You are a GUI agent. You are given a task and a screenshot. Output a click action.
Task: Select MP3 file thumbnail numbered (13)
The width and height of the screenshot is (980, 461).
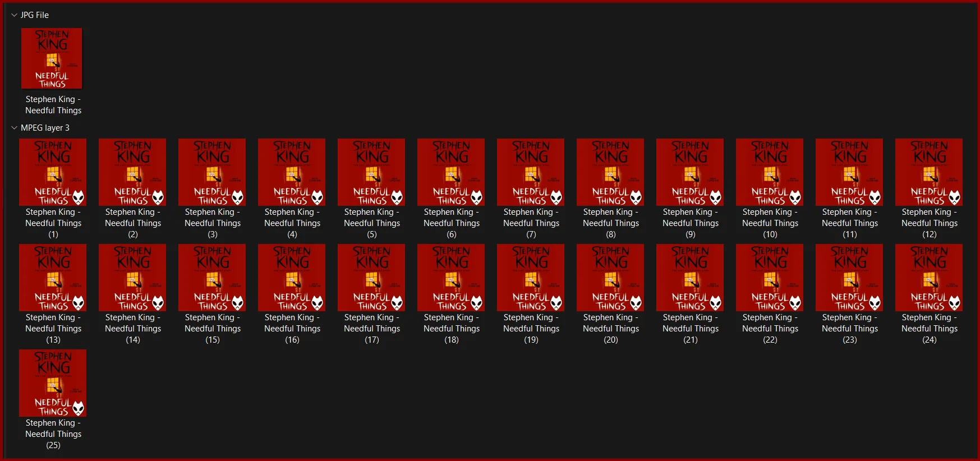(x=53, y=278)
